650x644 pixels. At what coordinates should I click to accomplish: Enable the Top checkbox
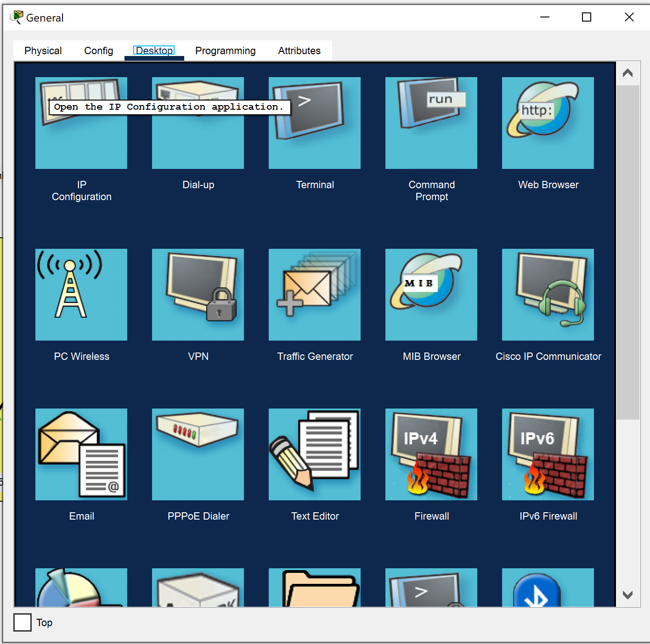click(x=23, y=622)
